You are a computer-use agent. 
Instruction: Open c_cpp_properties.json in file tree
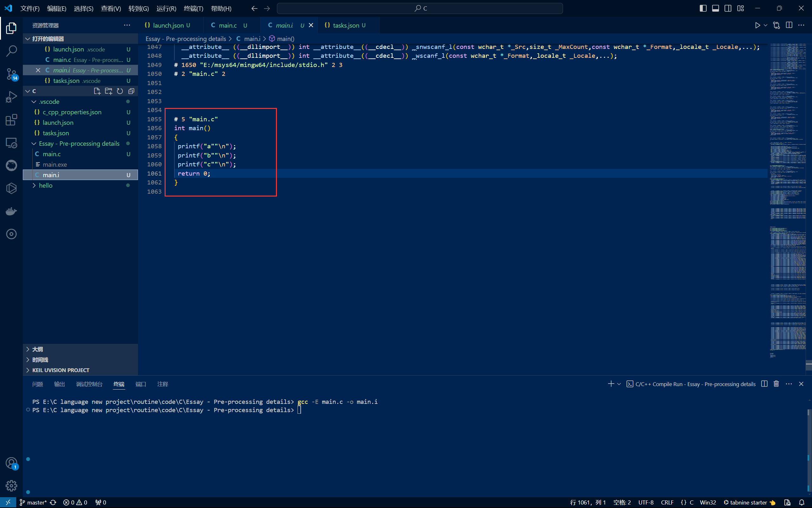coord(81,112)
